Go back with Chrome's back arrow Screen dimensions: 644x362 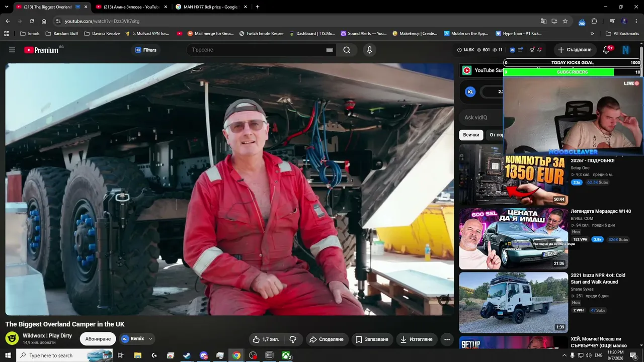8,21
